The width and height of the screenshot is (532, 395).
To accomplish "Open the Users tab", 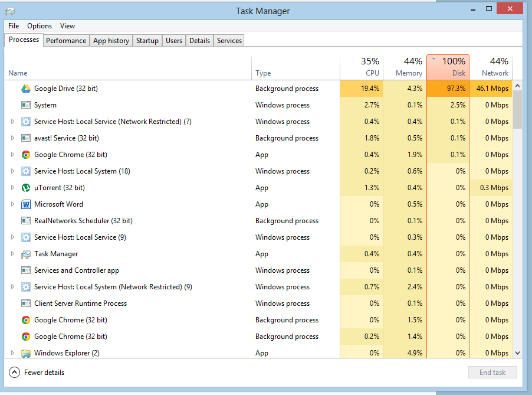I will pyautogui.click(x=174, y=40).
